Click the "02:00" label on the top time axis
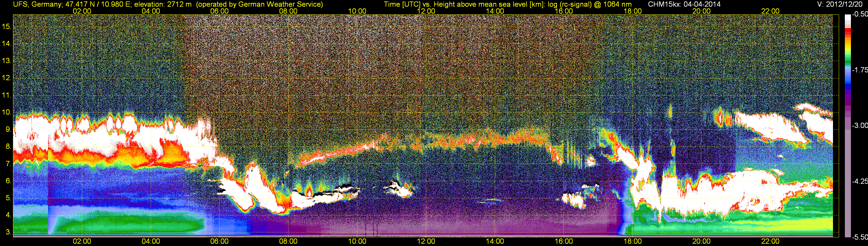 pyautogui.click(x=82, y=11)
